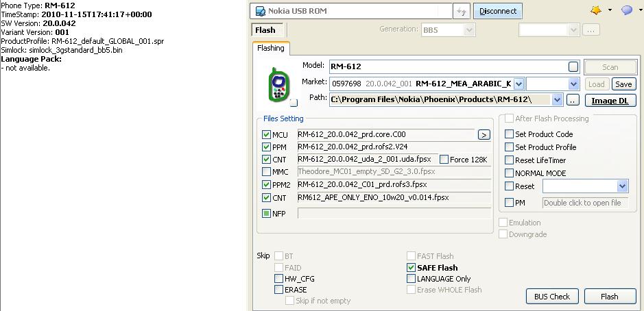Enable the MMC file checkbox
The image size is (644, 311).
[266, 172]
